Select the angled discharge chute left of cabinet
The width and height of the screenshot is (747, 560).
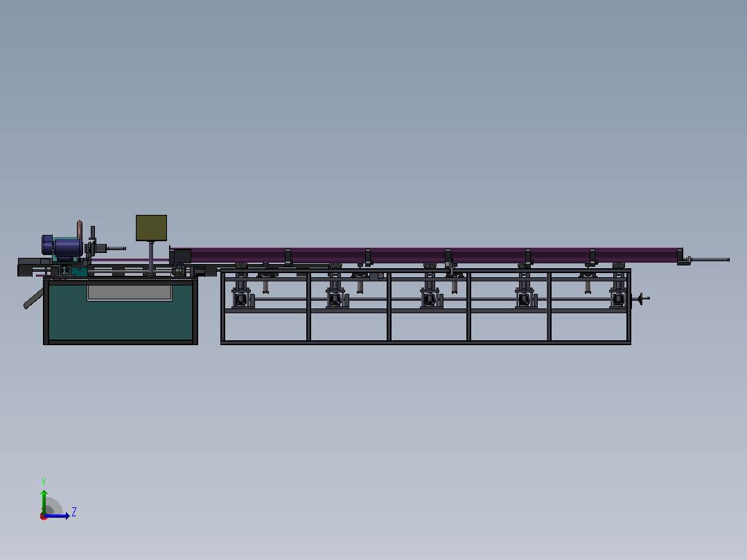click(33, 299)
